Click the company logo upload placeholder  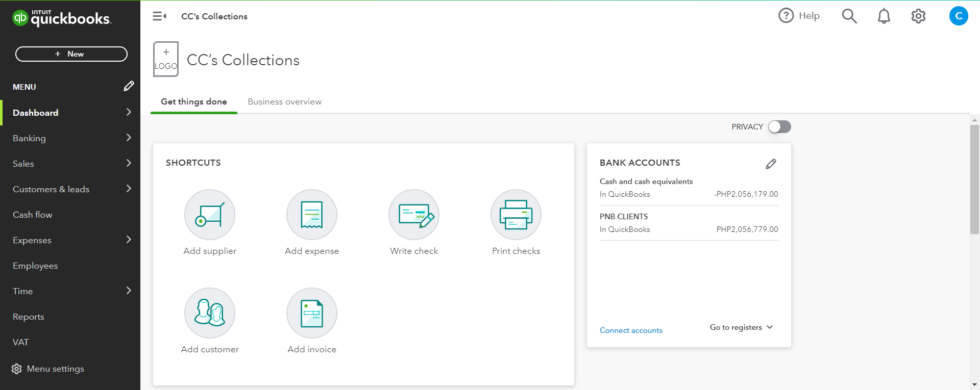pyautogui.click(x=166, y=59)
